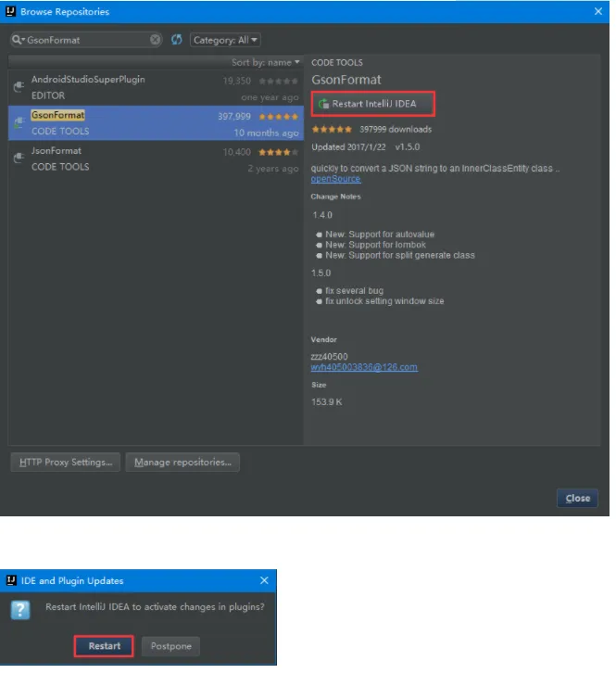
Task: Close the IDE and Plugin Updates dialog
Action: 264,580
